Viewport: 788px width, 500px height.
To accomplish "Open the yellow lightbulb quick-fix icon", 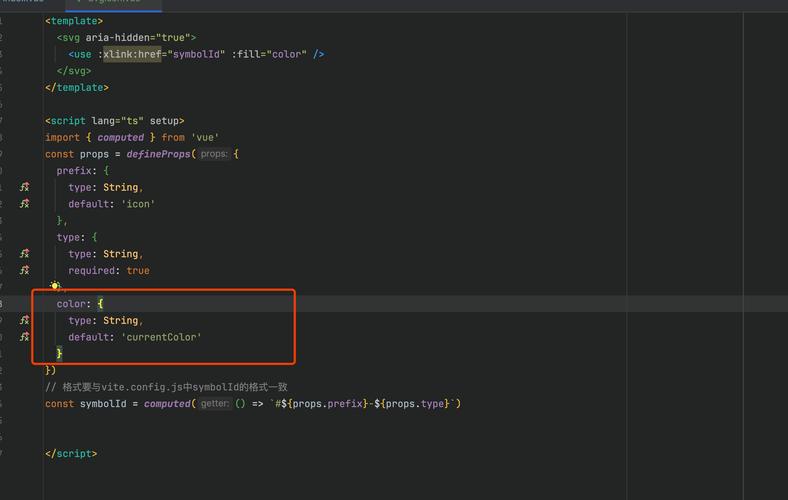I will [55, 286].
